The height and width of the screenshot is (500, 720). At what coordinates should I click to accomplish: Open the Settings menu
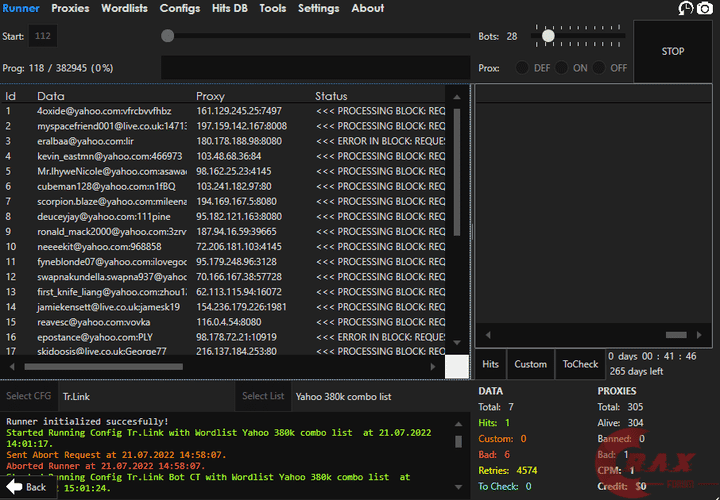click(318, 8)
